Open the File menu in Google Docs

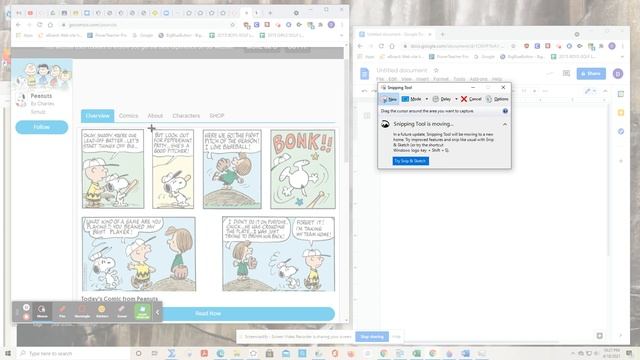[380, 79]
